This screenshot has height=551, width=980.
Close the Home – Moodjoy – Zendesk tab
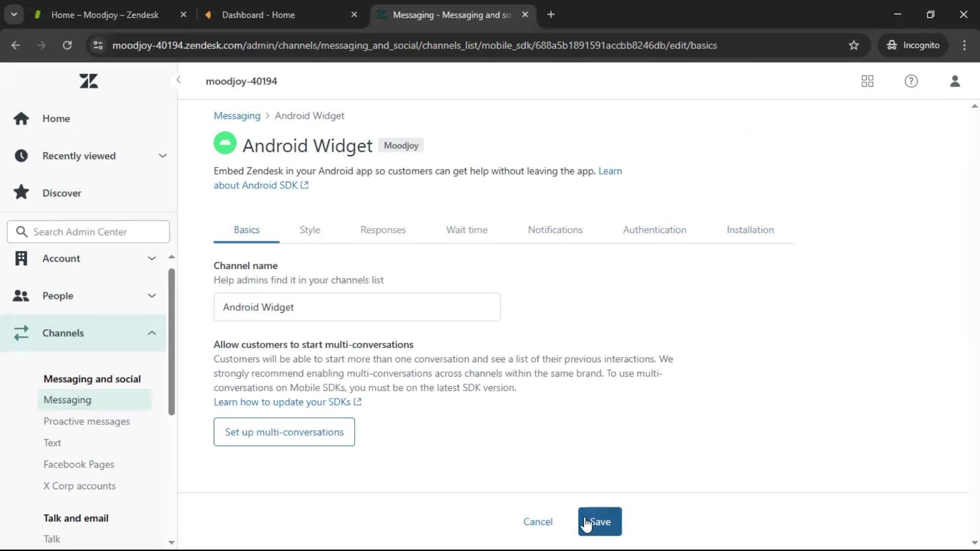[183, 15]
